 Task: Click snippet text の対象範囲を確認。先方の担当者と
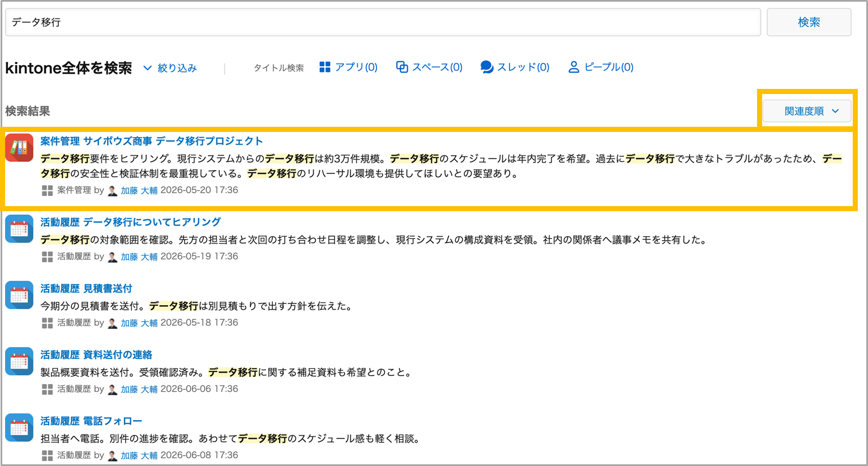[x=168, y=240]
